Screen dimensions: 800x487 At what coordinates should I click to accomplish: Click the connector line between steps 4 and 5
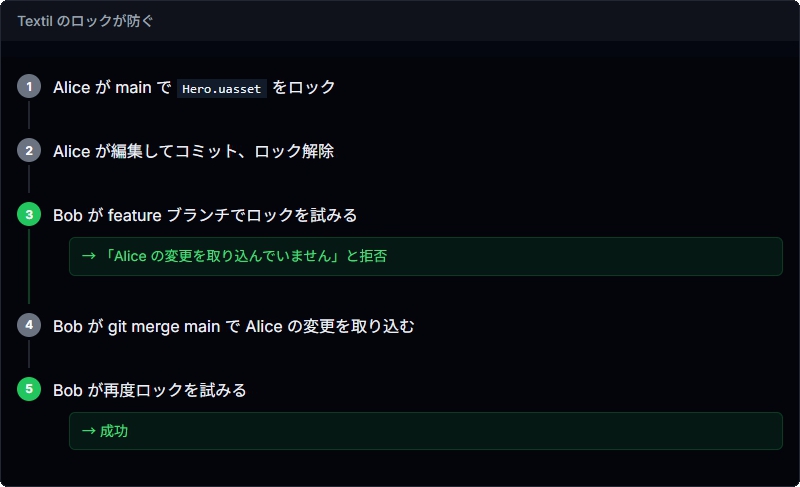(29, 357)
